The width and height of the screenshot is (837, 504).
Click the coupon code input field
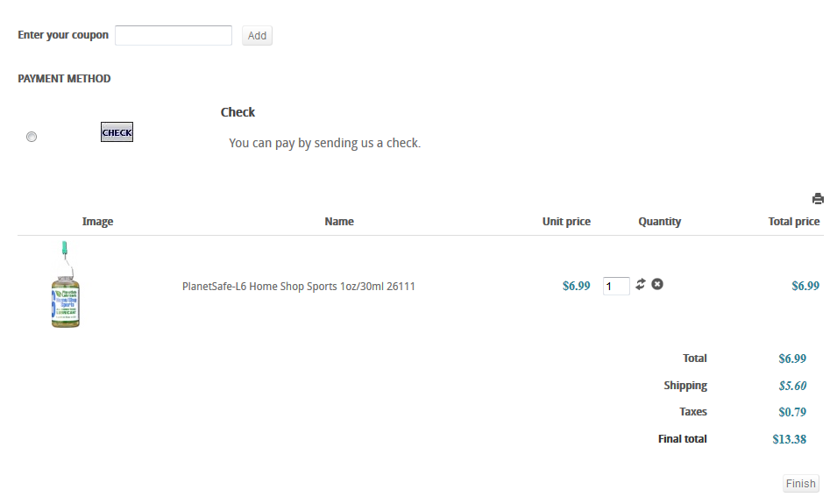pos(174,35)
